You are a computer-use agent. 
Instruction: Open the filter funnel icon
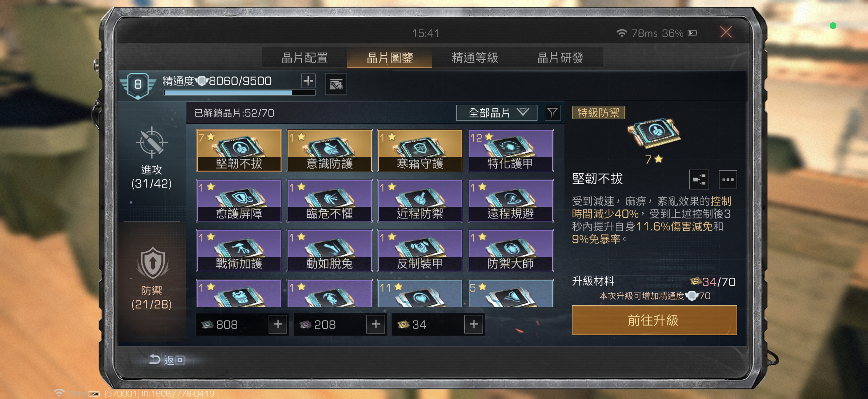point(552,113)
